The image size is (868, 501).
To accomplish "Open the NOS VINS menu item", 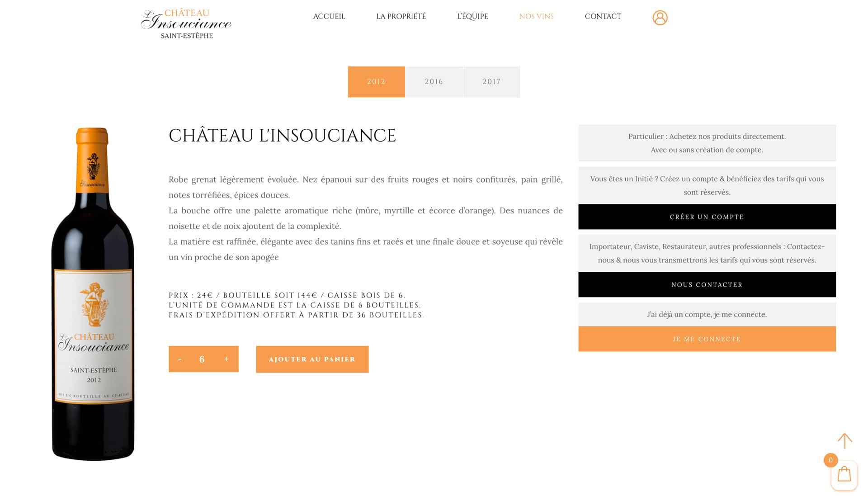I will point(537,16).
